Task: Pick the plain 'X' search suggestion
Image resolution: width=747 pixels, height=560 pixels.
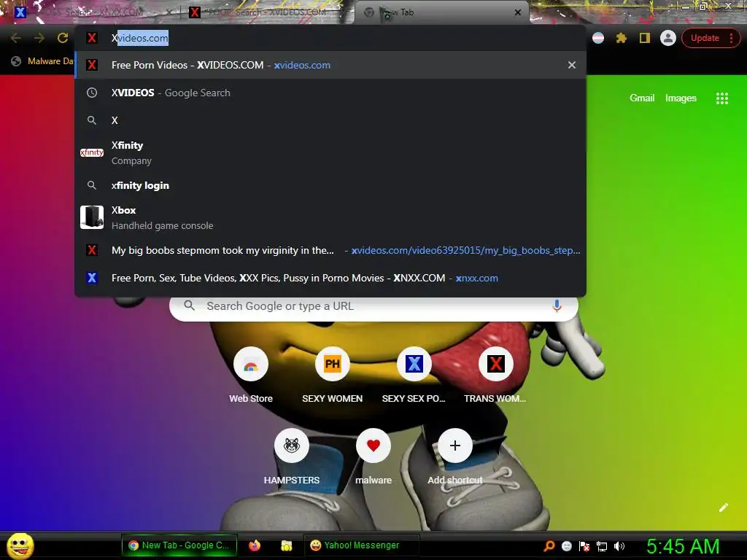Action: [330, 120]
